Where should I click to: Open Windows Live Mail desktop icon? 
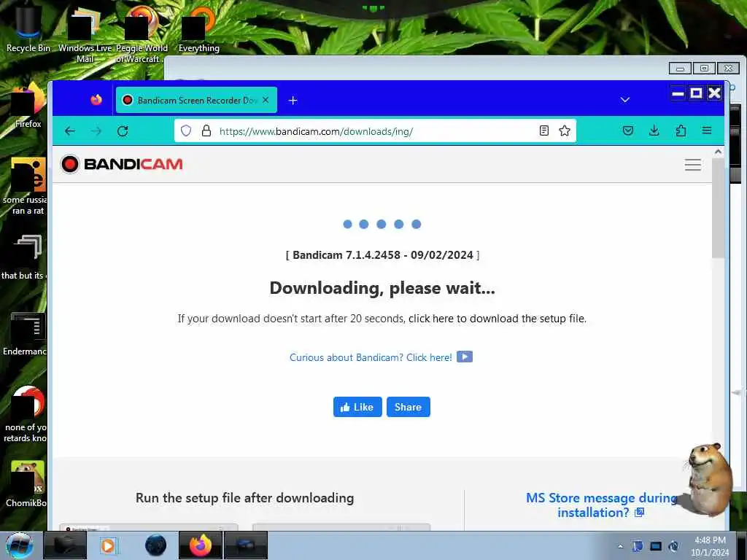(x=85, y=34)
